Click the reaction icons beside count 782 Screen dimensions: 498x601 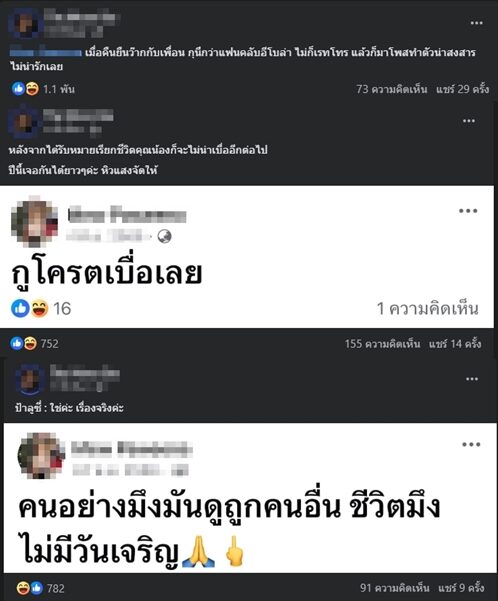coord(30,588)
